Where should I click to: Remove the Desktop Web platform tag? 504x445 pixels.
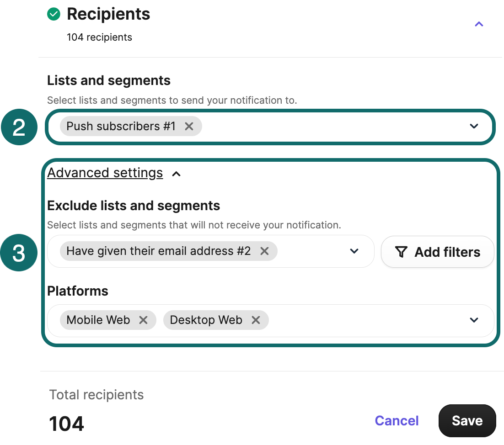coord(256,320)
